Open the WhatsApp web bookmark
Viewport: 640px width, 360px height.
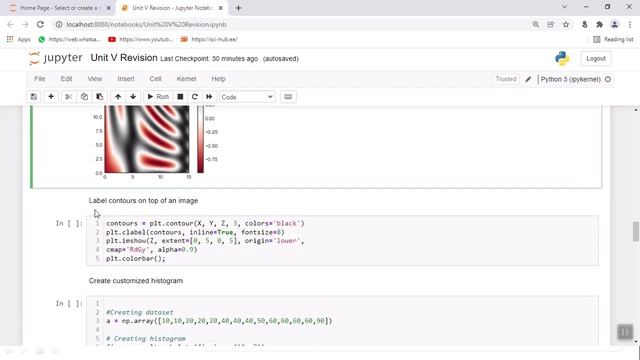(x=69, y=39)
